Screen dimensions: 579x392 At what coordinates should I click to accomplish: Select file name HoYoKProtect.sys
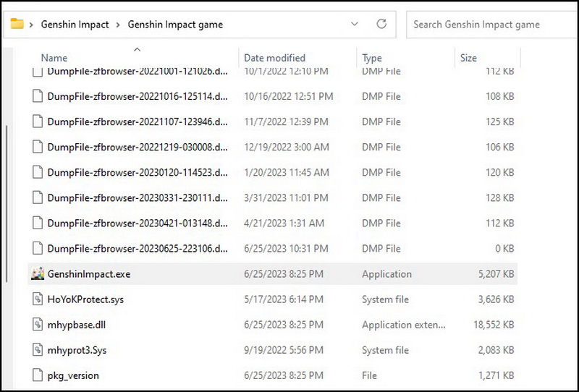[85, 299]
